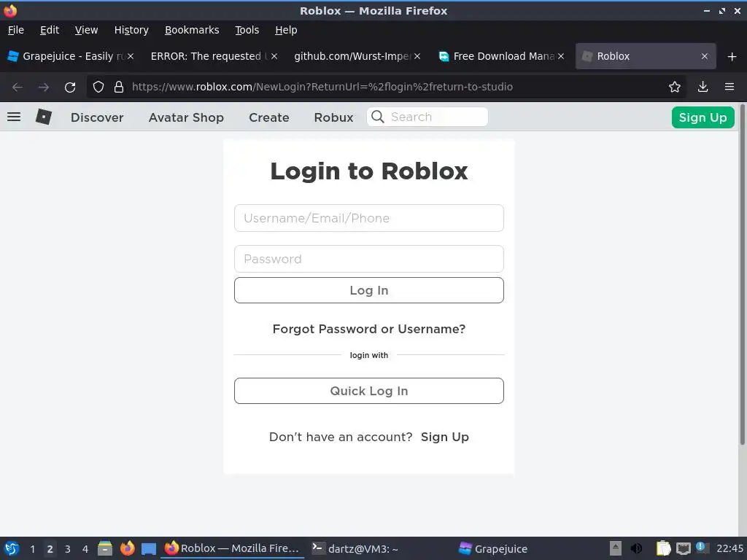Close the Grapejuice tab
The height and width of the screenshot is (560, 747).
point(131,56)
